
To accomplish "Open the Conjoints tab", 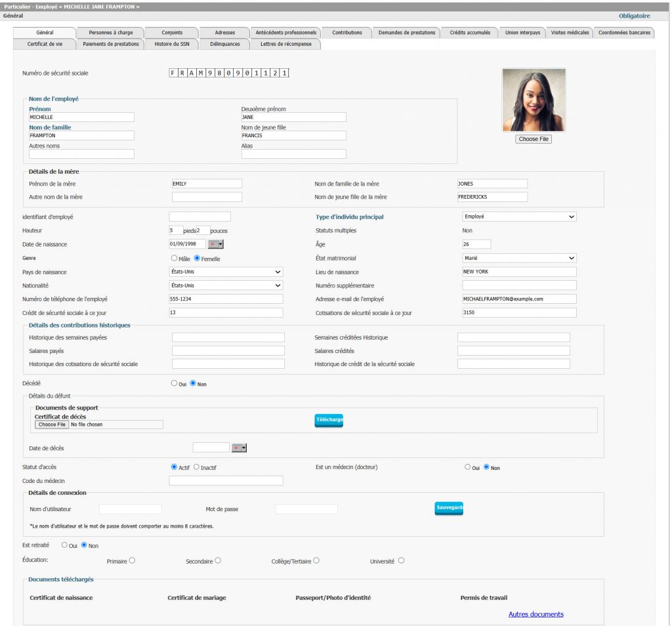I will (x=172, y=33).
